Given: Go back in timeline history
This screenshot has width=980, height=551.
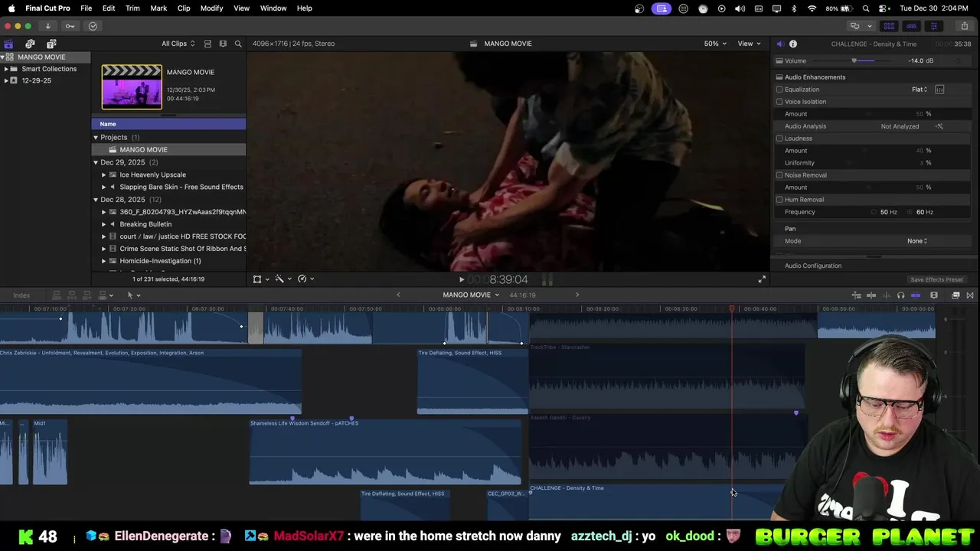Looking at the screenshot, I should click(x=398, y=295).
